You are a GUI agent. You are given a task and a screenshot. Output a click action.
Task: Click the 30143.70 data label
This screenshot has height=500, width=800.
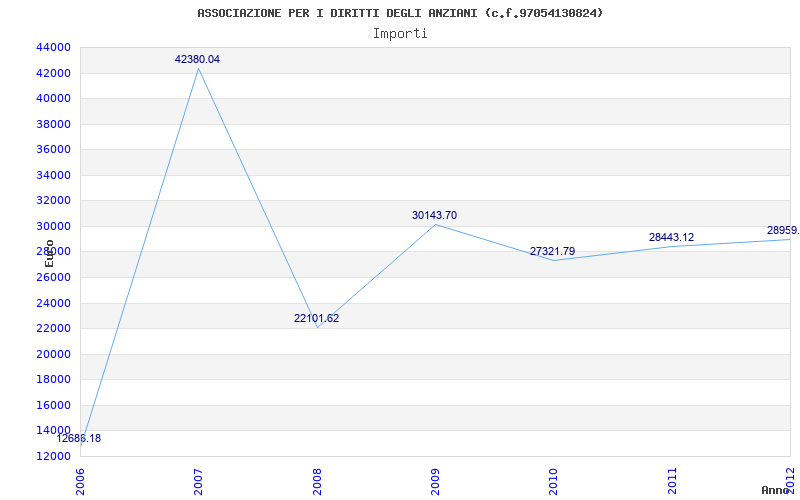coord(434,215)
